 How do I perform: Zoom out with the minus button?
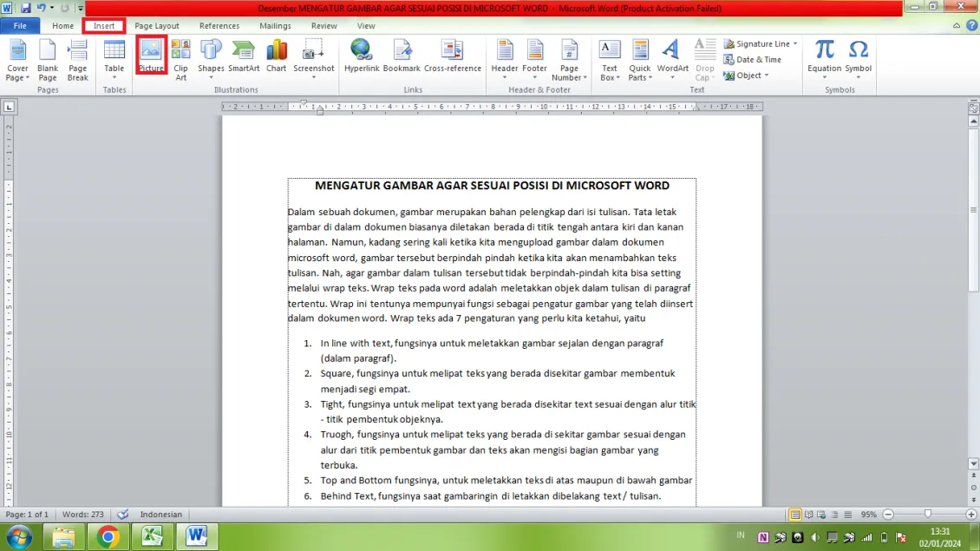tap(888, 515)
